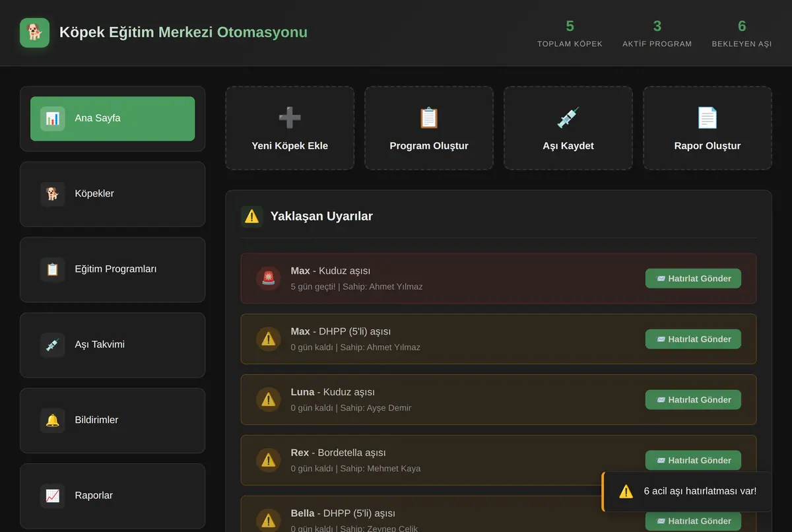
Task: Click the Ana Sayfa chart icon
Action: pyautogui.click(x=53, y=119)
